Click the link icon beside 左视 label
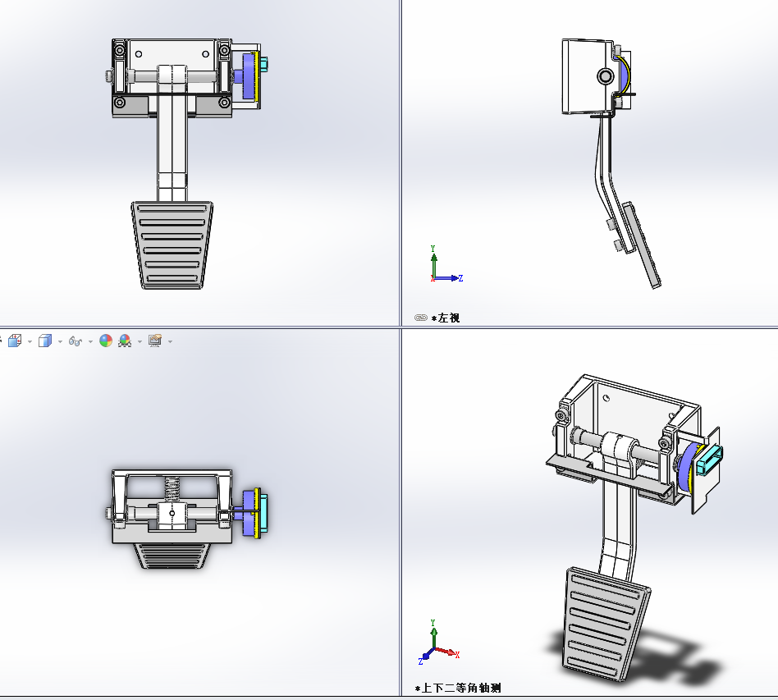This screenshot has width=778, height=700. click(x=421, y=318)
